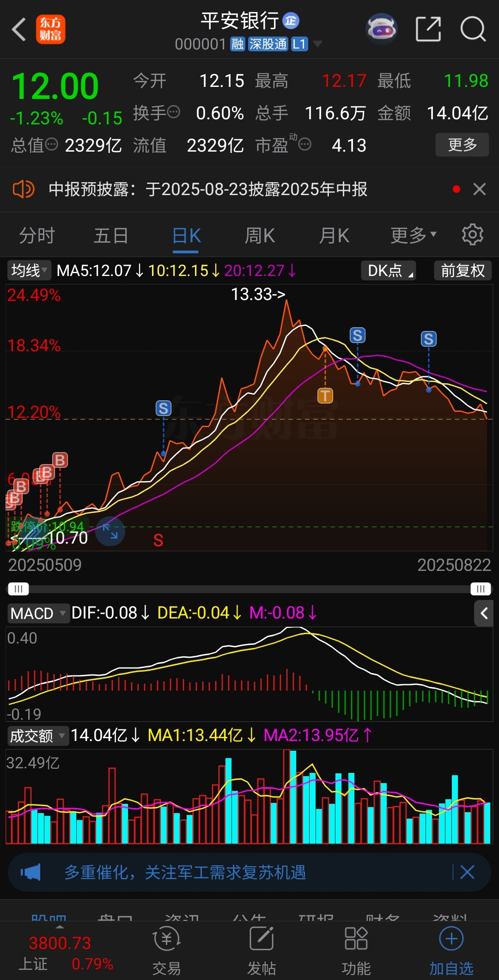Grab the right range slider handle
This screenshot has height=980, width=499.
click(481, 589)
